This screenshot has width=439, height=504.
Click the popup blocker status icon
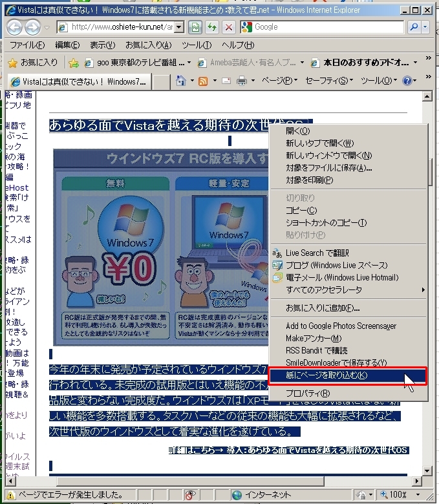click(x=190, y=495)
